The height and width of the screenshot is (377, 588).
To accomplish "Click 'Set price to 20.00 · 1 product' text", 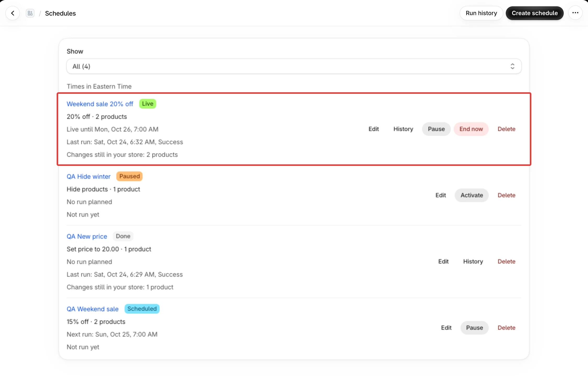I will 109,249.
